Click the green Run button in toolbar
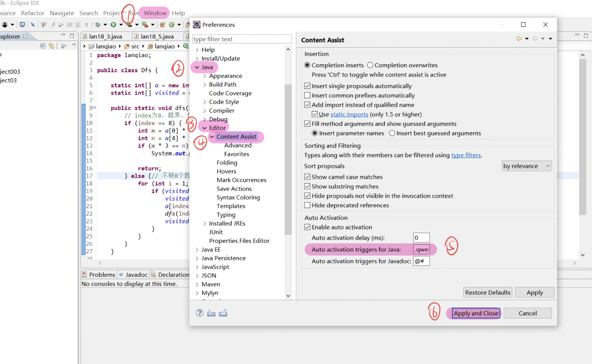 tap(113, 25)
